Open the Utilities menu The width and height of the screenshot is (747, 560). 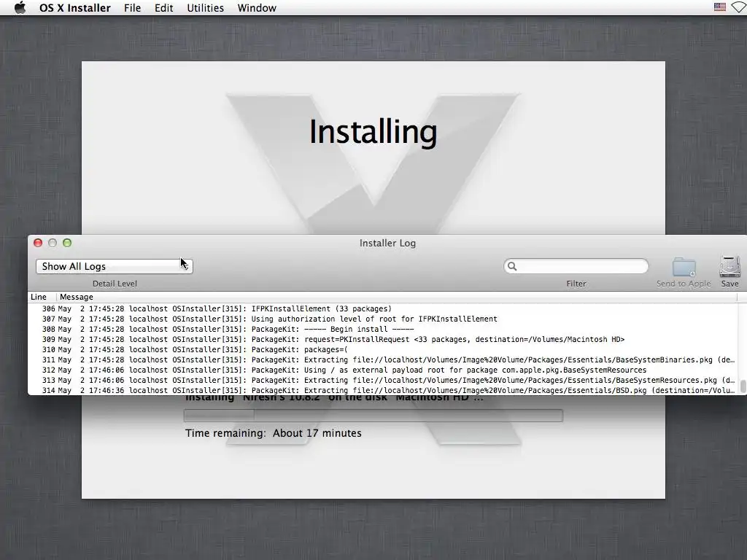coord(205,7)
